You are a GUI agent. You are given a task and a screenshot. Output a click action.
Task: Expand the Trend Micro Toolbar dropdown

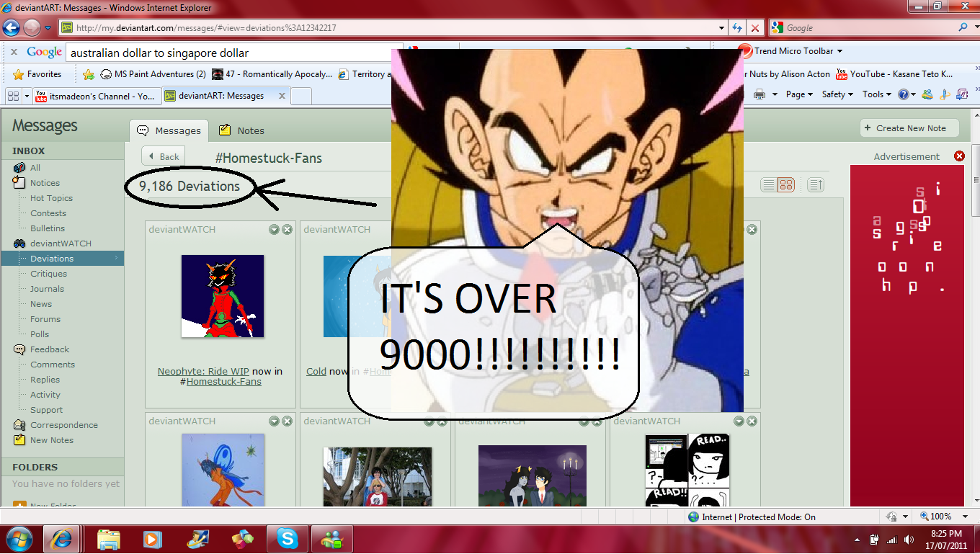tap(839, 51)
